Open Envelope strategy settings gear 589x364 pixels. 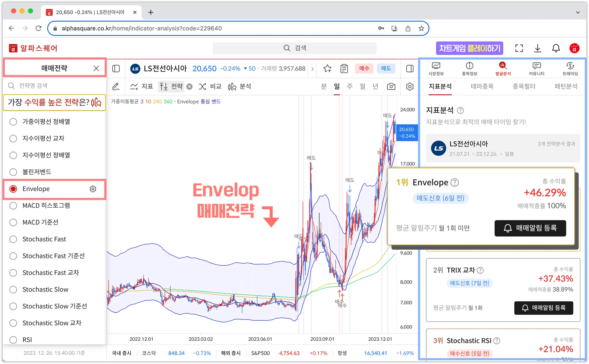click(93, 189)
